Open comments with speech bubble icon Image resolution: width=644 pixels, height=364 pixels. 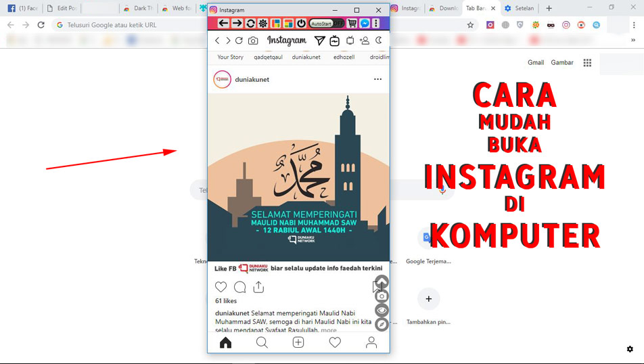click(x=240, y=287)
